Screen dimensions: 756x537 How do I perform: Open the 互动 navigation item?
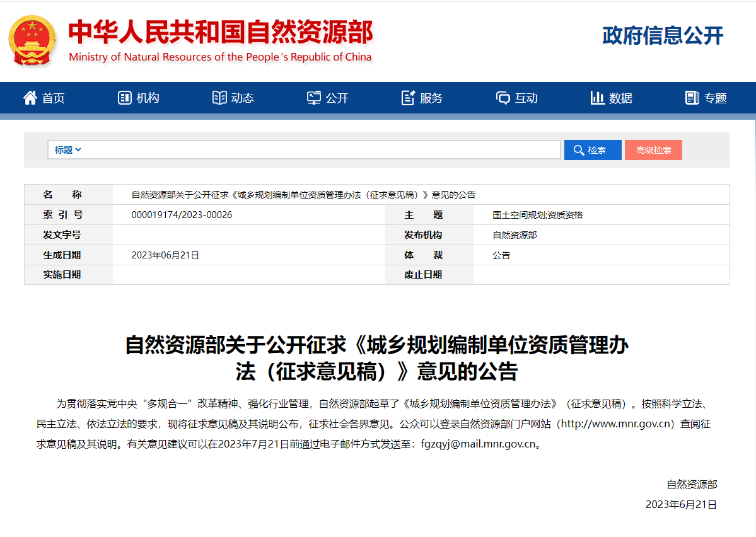click(x=516, y=98)
